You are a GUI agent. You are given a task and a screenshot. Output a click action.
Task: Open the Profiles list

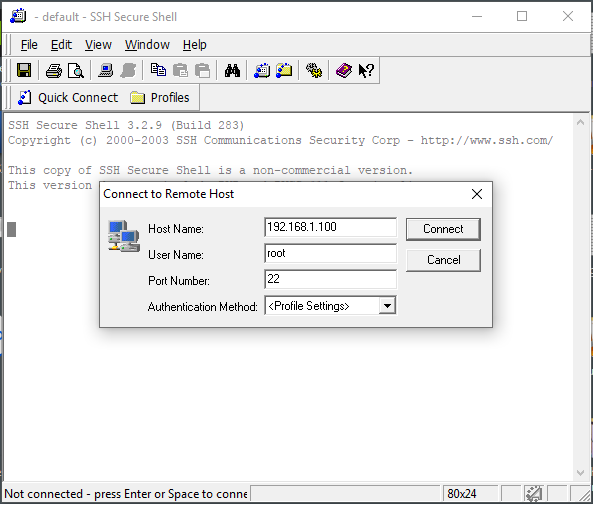point(159,98)
